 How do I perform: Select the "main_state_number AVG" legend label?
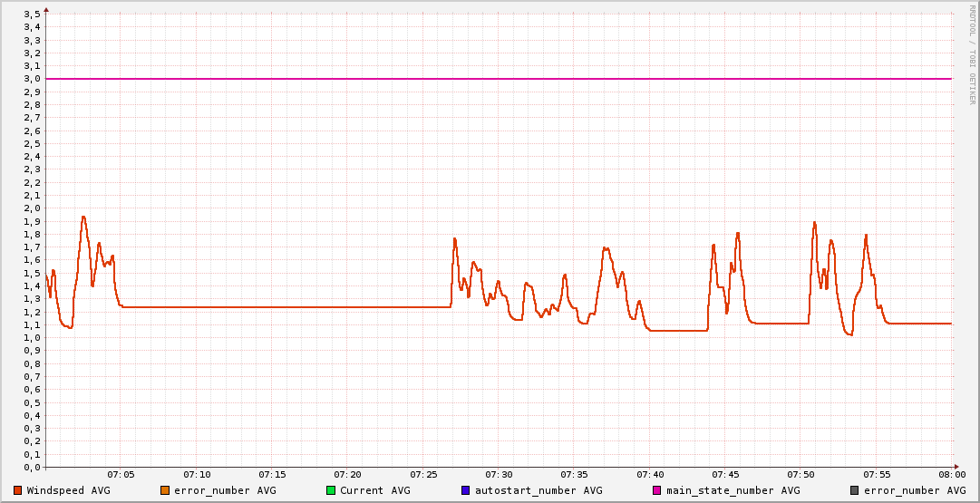coord(733,490)
